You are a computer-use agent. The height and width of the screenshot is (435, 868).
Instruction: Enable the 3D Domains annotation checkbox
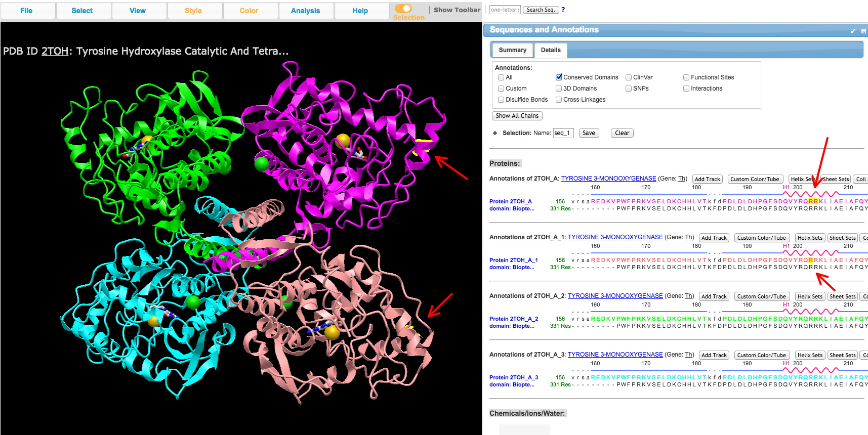[x=559, y=89]
